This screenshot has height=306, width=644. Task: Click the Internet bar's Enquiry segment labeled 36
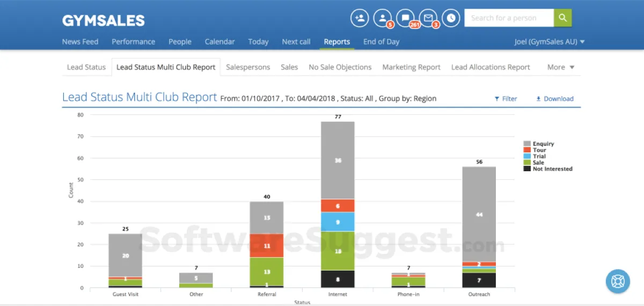(x=338, y=161)
